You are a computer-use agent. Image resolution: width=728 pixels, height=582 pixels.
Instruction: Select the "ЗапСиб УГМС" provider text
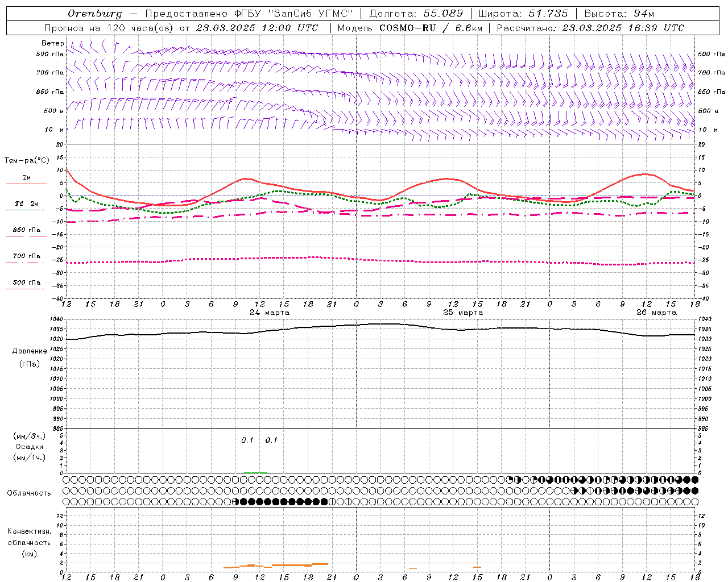pyautogui.click(x=311, y=14)
